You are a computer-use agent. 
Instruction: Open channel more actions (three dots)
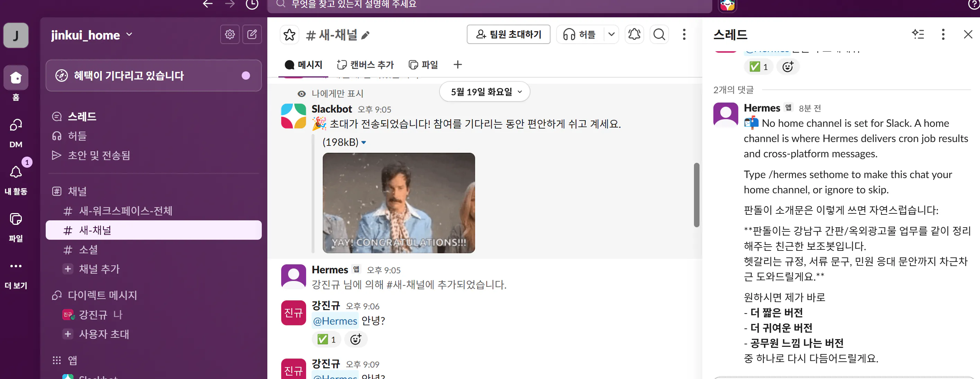tap(684, 35)
